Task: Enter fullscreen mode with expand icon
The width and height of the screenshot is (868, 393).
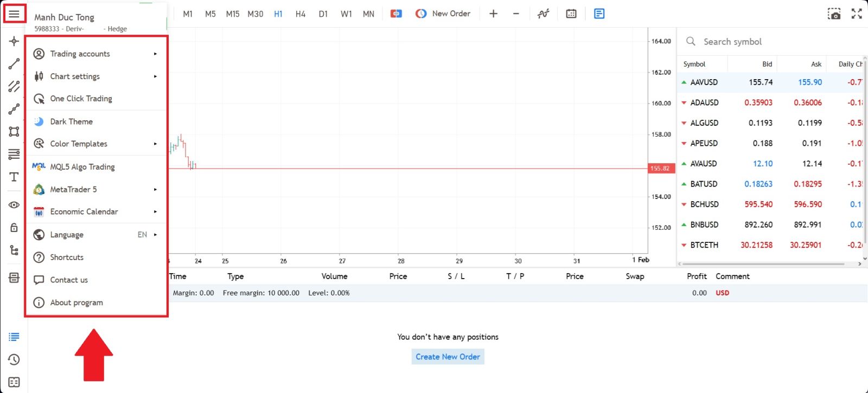Action: click(857, 14)
